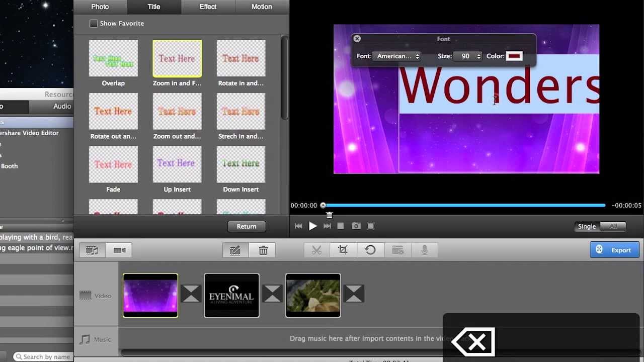Click the voiceover microphone icon

(x=424, y=250)
